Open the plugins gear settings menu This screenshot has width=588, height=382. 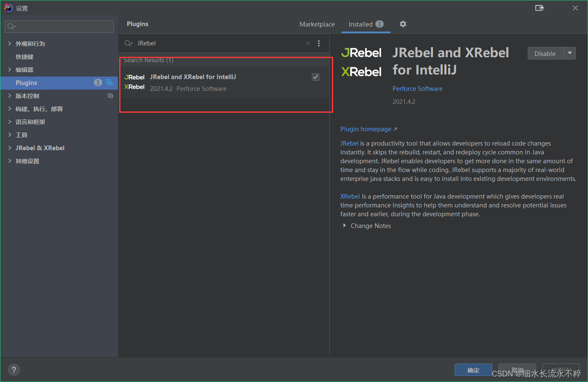pyautogui.click(x=403, y=24)
